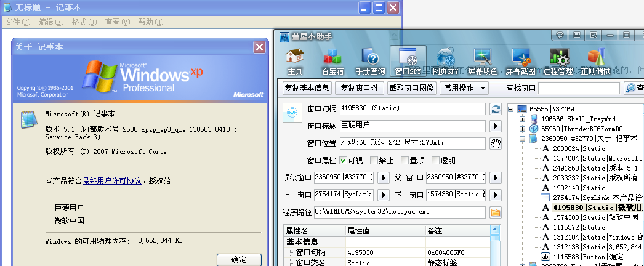
Task: Collapse the 65556 |#32769 root node
Action: coord(511,109)
